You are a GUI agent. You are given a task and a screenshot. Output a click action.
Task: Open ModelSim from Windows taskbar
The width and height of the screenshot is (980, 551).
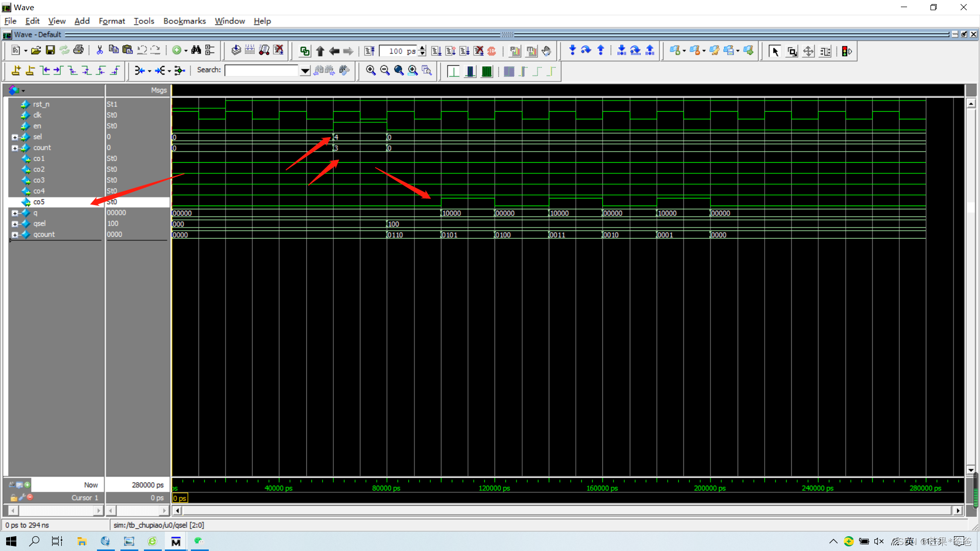(176, 541)
